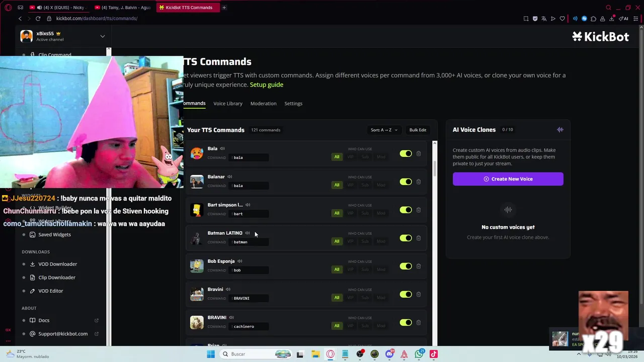Select the KickBot TTS Commands browser tab
This screenshot has width=644, height=362.
[187, 8]
